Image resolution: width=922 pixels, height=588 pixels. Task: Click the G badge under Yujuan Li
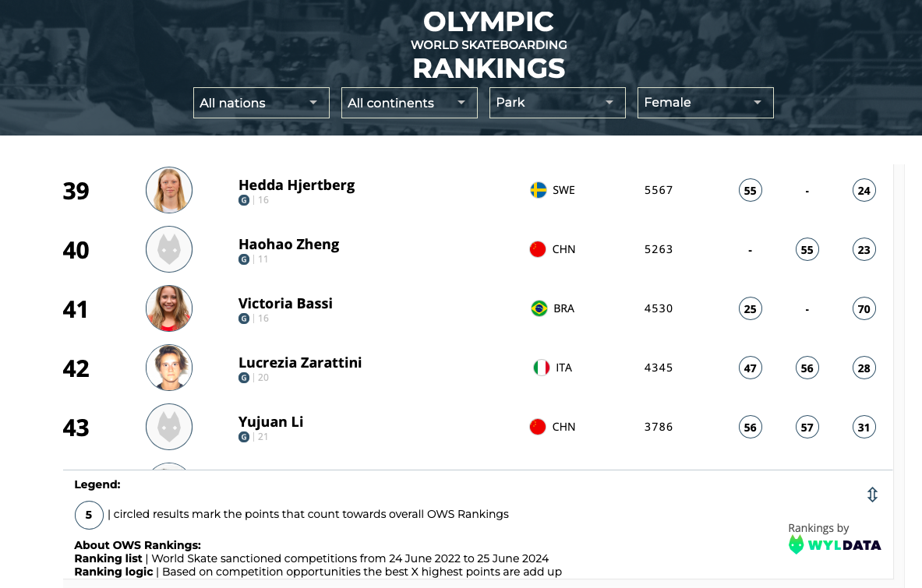point(244,437)
